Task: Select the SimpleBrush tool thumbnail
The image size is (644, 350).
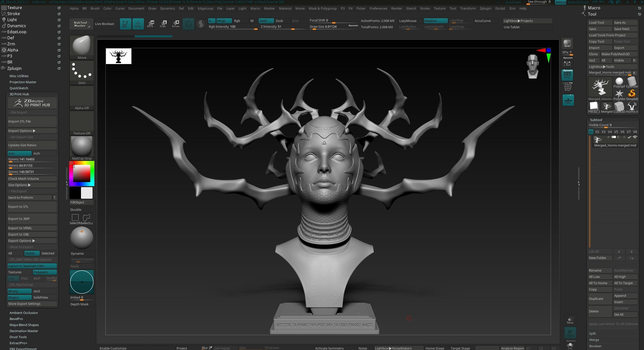Action: pos(632,95)
